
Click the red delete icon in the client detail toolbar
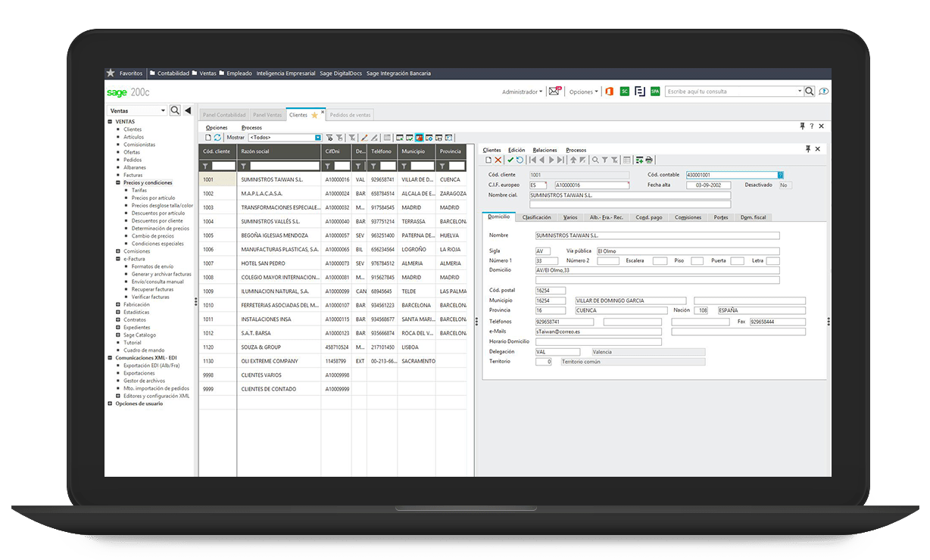[x=498, y=160]
